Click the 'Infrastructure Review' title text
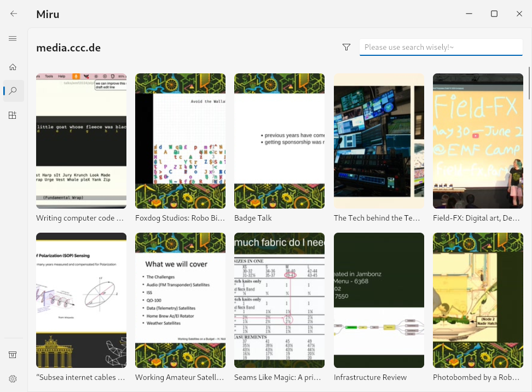The width and height of the screenshot is (532, 392). [370, 377]
